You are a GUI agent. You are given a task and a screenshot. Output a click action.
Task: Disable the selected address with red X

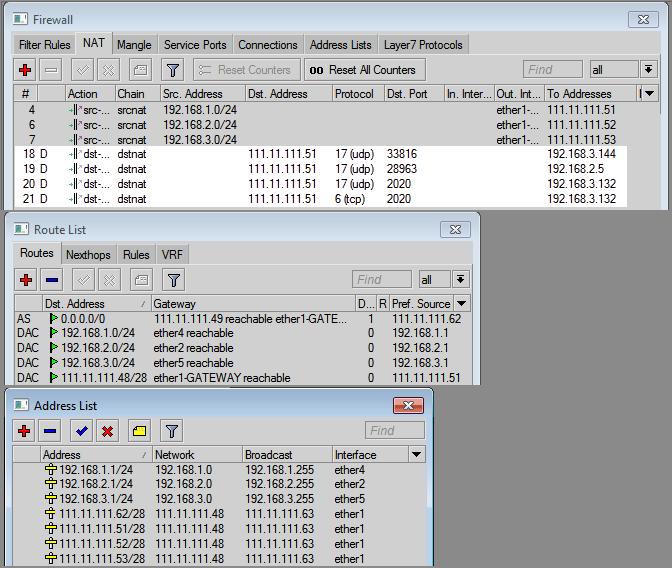click(x=108, y=431)
